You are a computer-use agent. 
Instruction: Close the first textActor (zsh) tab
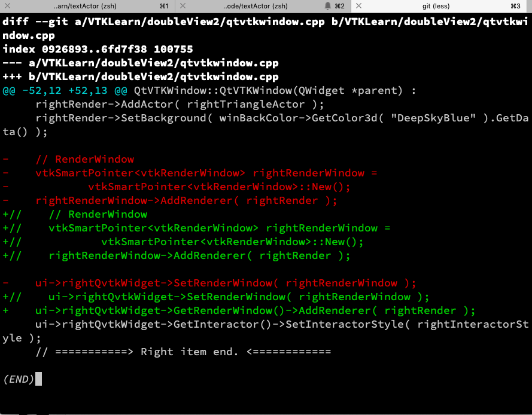point(7,7)
